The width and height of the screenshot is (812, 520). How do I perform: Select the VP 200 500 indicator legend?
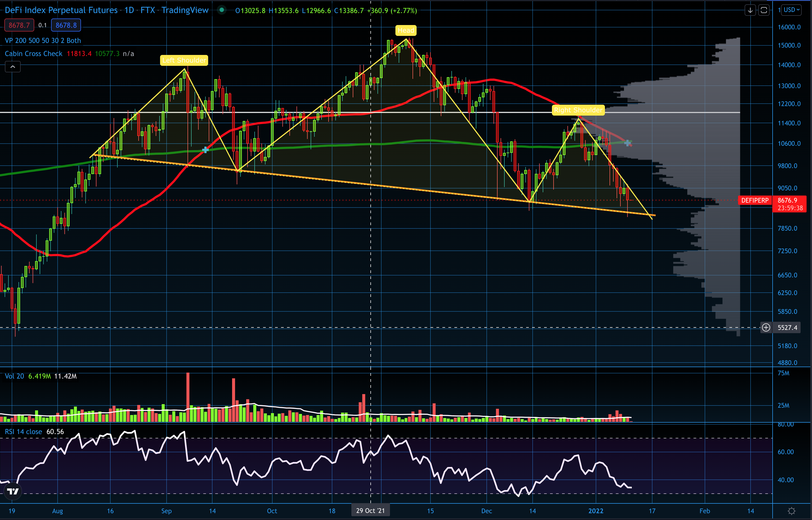(43, 41)
